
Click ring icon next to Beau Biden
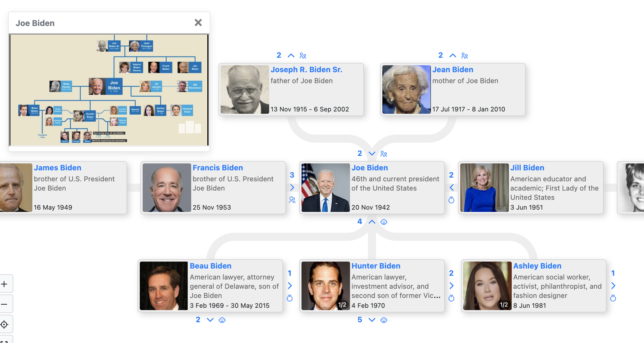(x=290, y=298)
